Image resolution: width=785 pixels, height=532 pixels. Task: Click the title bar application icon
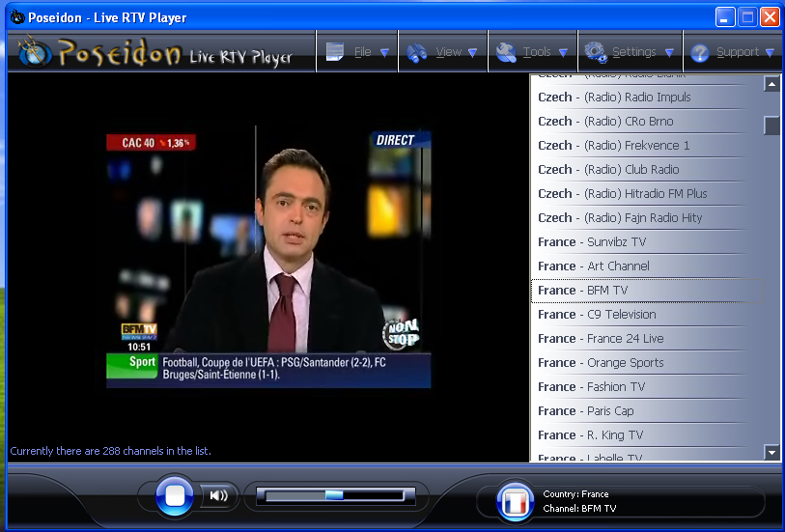click(17, 17)
